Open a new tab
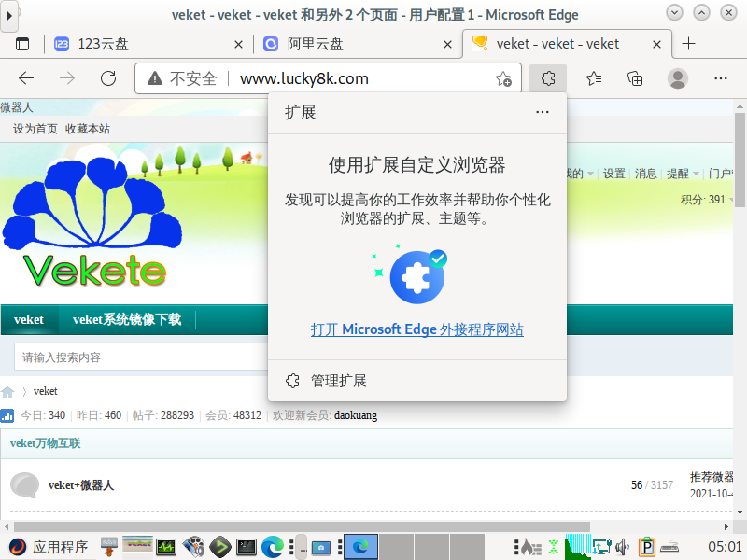 pos(688,44)
